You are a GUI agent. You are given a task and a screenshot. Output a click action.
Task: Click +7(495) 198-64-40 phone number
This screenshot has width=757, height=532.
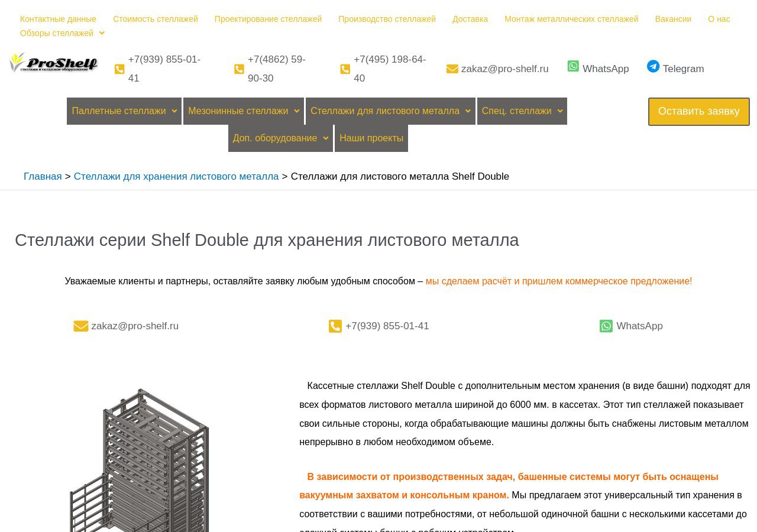390,69
